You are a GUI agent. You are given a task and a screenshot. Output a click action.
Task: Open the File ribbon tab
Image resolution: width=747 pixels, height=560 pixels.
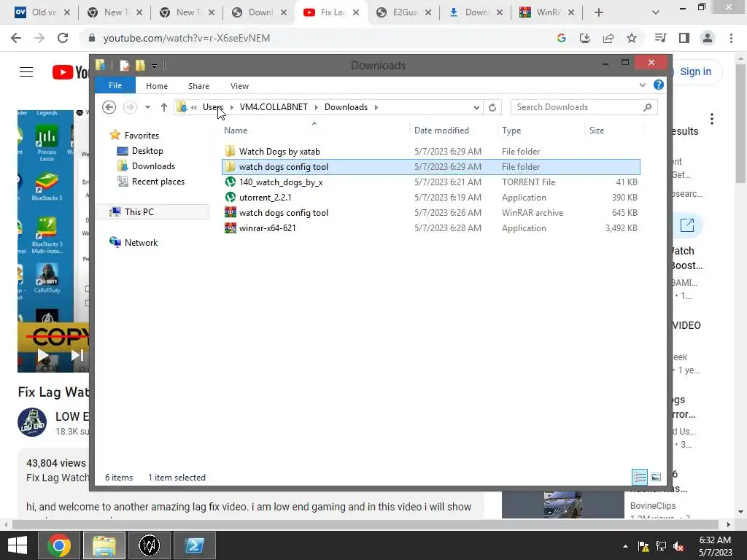click(115, 85)
